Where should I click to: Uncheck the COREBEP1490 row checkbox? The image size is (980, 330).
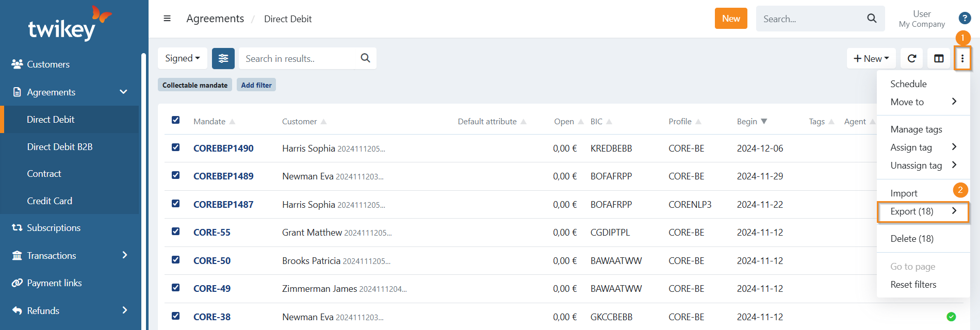point(176,147)
